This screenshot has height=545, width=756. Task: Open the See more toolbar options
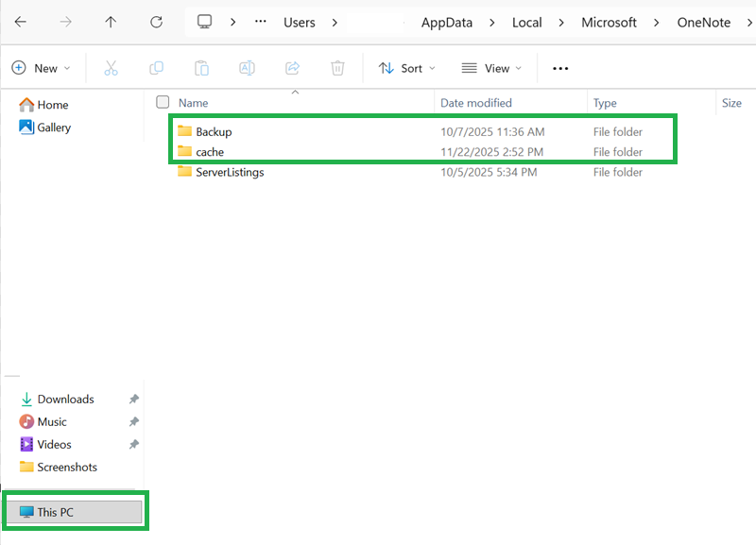560,68
